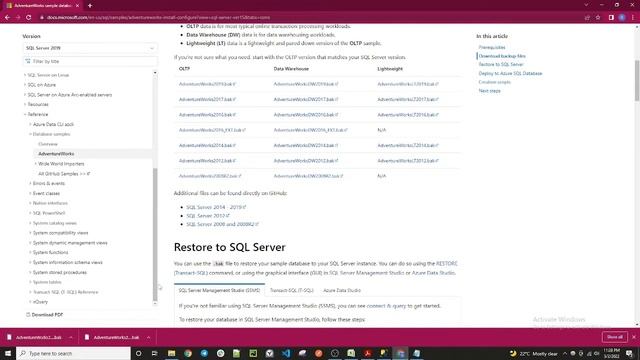Jump to Restore to SQL Server section

pyautogui.click(x=500, y=64)
